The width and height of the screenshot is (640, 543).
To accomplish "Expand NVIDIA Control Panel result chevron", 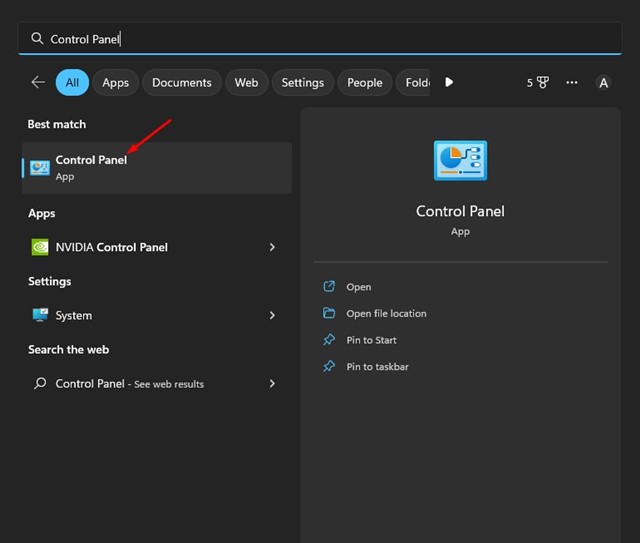I will [x=272, y=247].
